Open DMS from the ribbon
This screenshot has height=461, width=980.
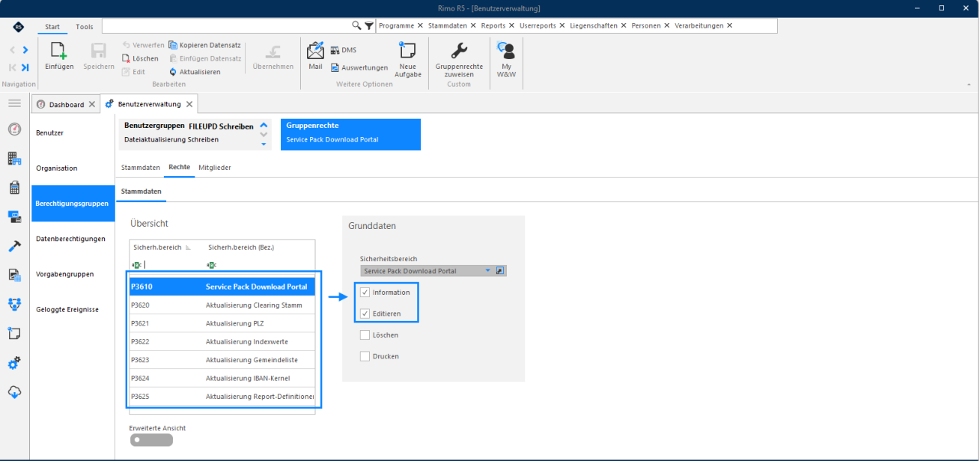343,50
